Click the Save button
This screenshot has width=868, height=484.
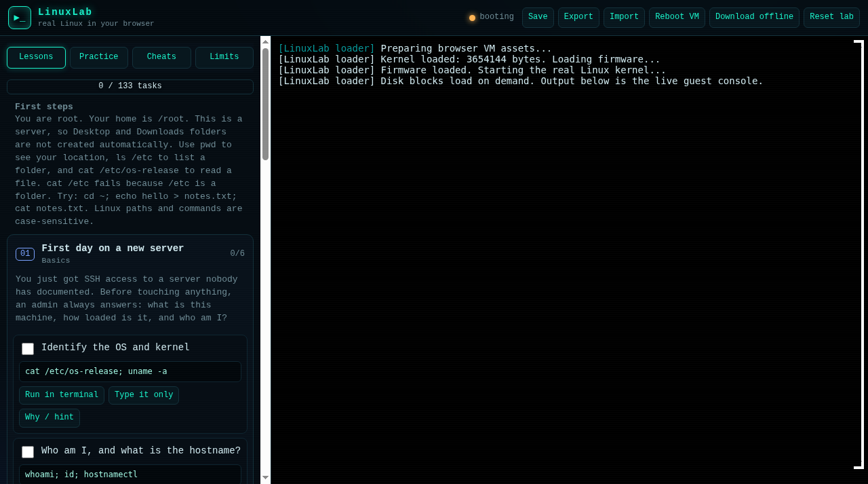click(x=538, y=18)
